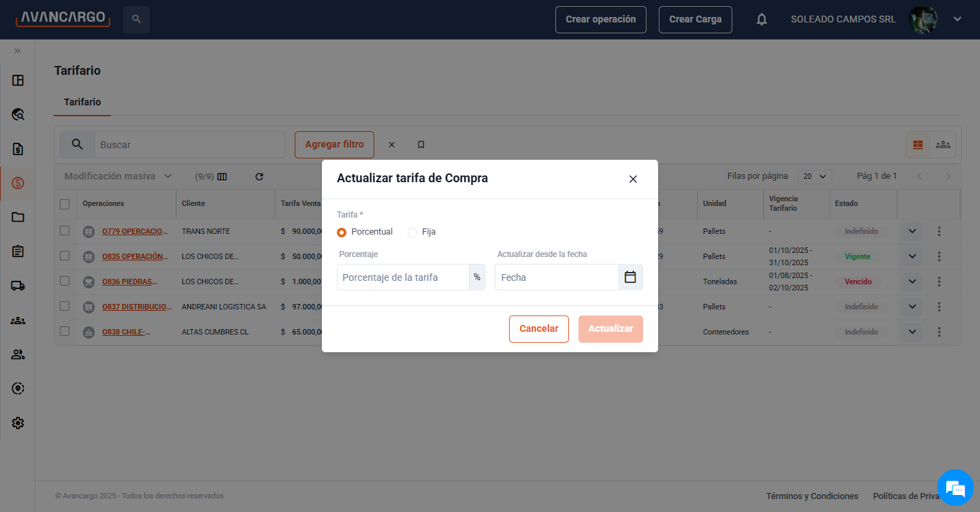Open the settings gear in sidebar

(18, 423)
